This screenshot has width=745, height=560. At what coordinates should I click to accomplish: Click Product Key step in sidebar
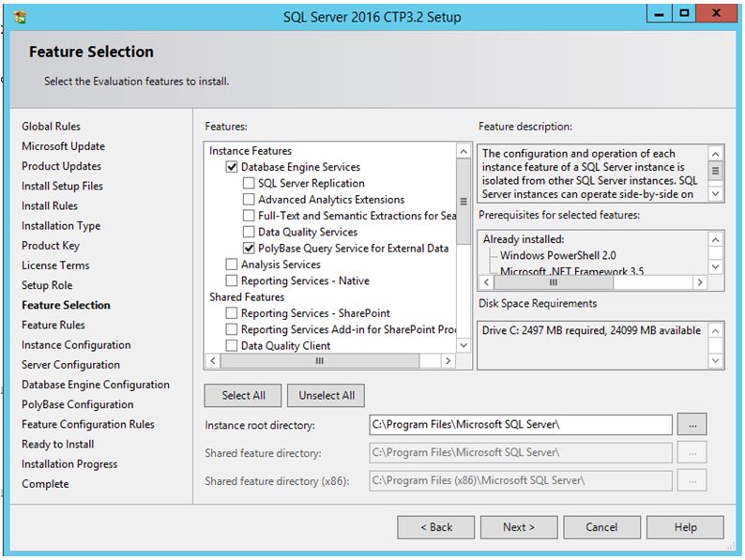pos(51,246)
